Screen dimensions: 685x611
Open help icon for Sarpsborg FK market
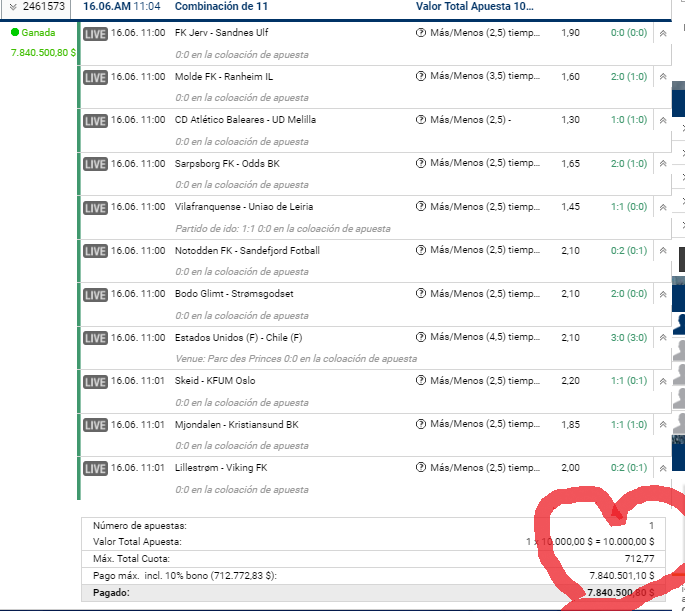[x=421, y=163]
